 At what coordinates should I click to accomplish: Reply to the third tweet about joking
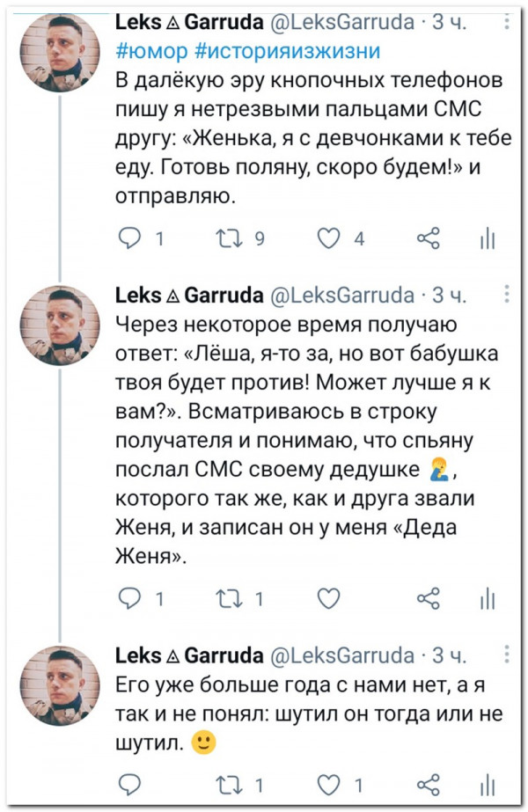point(129,784)
